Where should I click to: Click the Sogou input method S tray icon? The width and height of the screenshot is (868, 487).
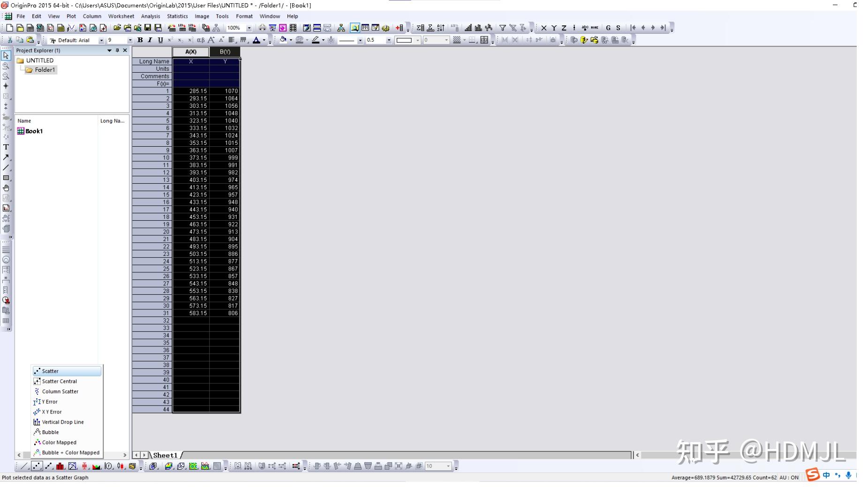pos(813,475)
